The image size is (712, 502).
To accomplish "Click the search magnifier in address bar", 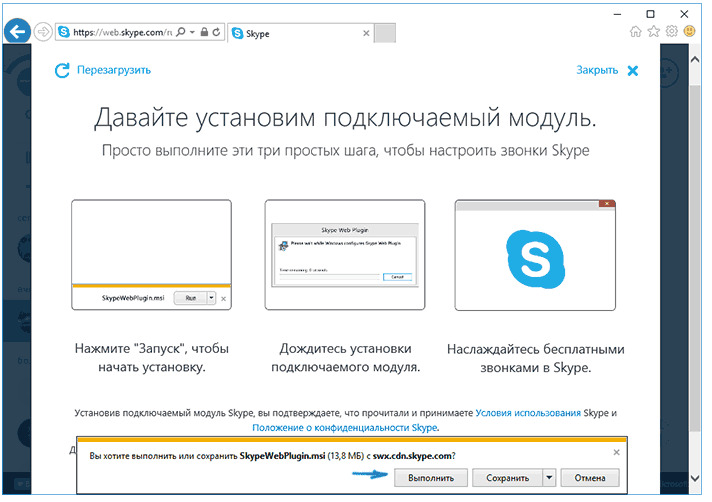I will 181,32.
